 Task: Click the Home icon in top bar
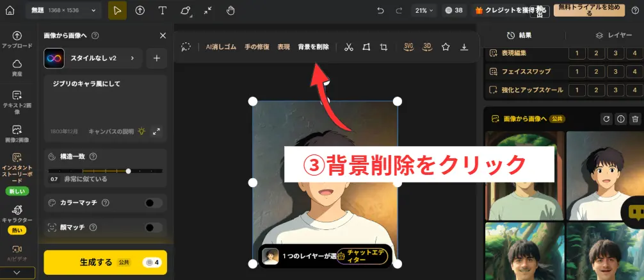tap(11, 10)
